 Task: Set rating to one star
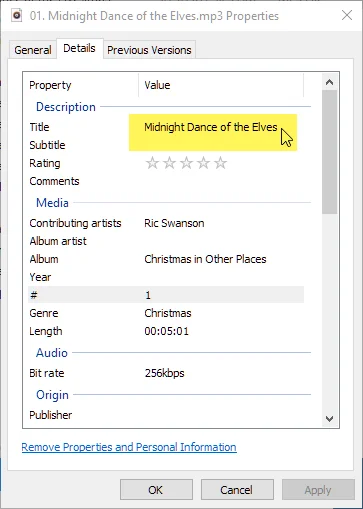(x=152, y=163)
